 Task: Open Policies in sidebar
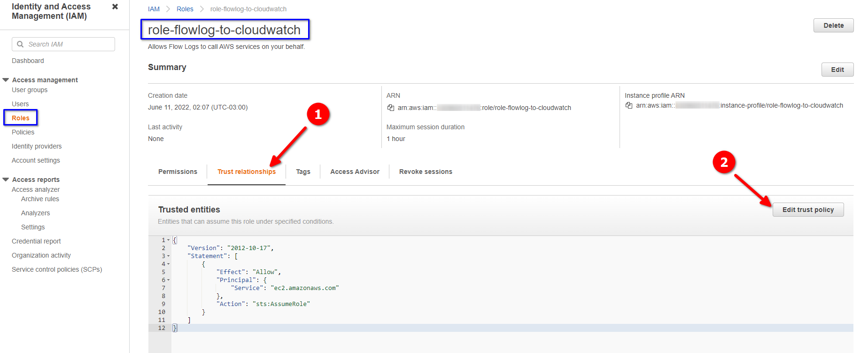point(23,132)
